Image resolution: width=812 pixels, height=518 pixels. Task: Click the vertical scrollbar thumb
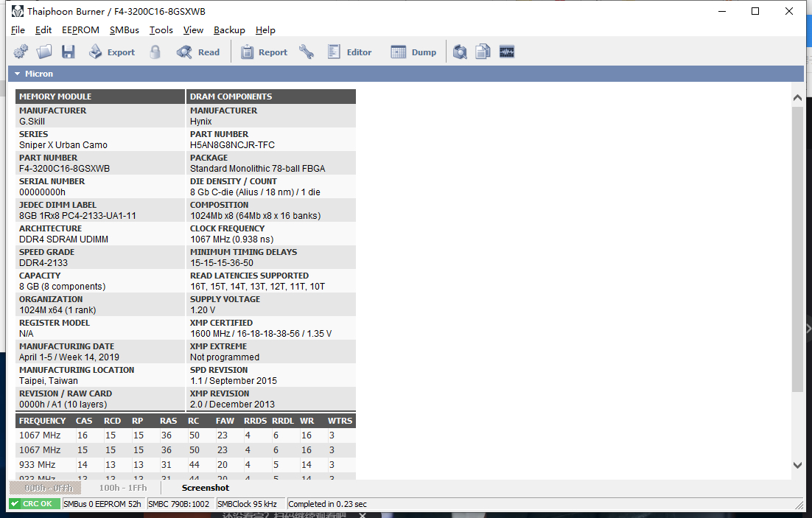[797, 248]
